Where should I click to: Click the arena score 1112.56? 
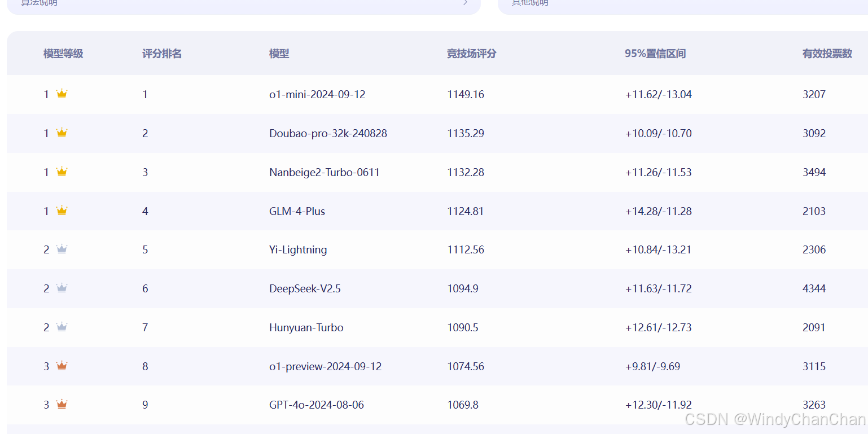(466, 249)
